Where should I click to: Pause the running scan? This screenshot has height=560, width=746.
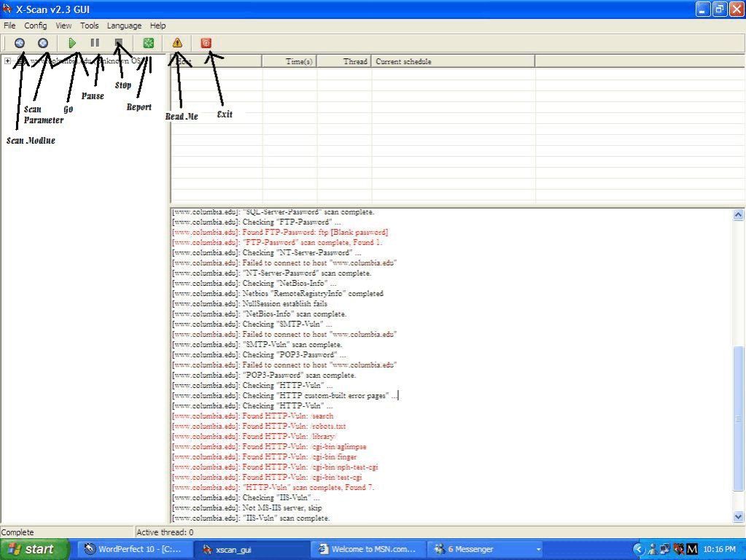click(x=95, y=43)
